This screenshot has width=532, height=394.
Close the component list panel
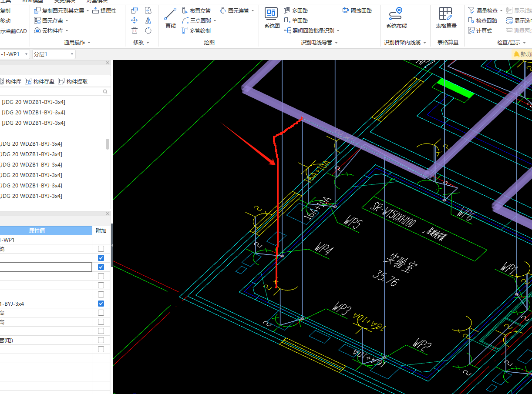tap(108, 63)
